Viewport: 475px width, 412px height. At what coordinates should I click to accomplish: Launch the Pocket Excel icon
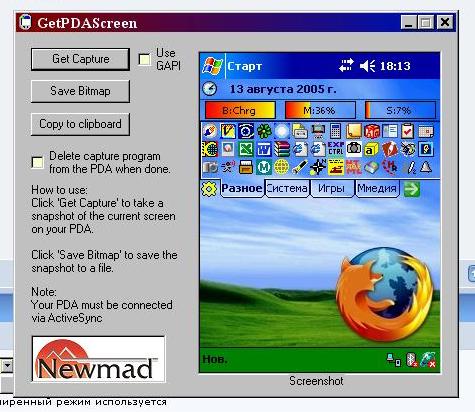(246, 149)
